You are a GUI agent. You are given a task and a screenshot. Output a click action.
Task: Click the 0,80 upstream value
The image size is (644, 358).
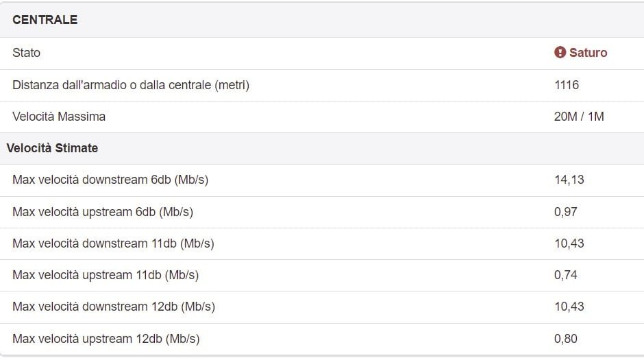pyautogui.click(x=565, y=339)
